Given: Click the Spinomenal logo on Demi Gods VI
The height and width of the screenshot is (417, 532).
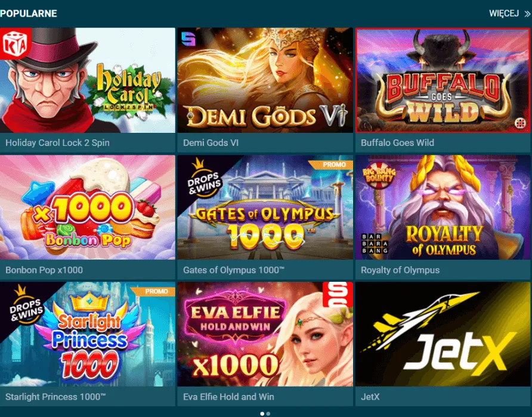Looking at the screenshot, I should 188,39.
